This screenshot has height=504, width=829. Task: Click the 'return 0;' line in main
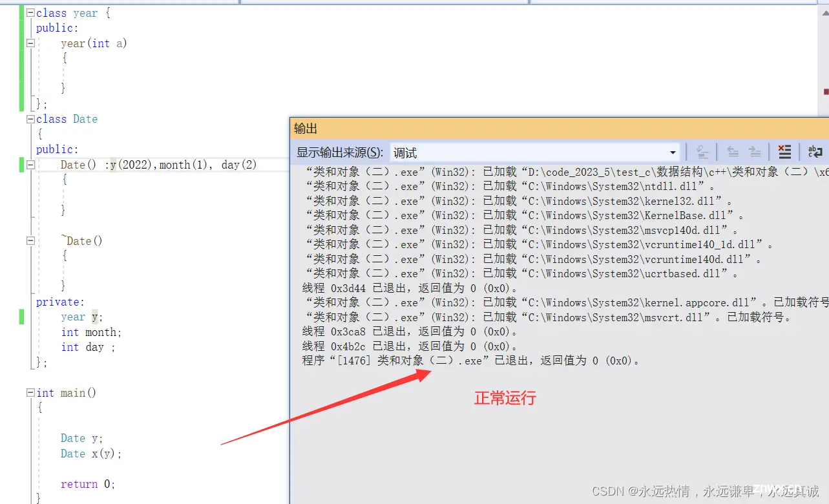(x=88, y=484)
